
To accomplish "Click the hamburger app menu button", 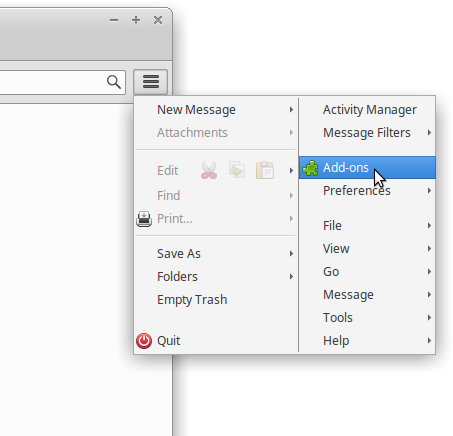I will click(151, 82).
